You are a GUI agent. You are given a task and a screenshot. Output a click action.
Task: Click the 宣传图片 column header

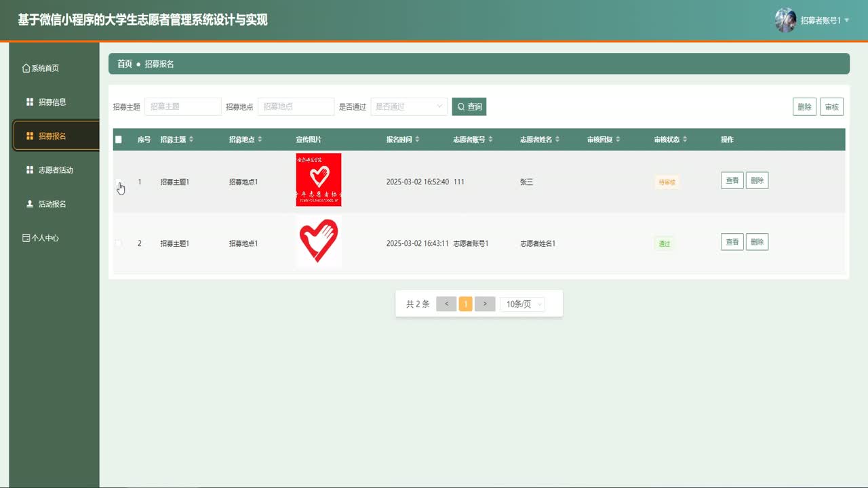309,140
